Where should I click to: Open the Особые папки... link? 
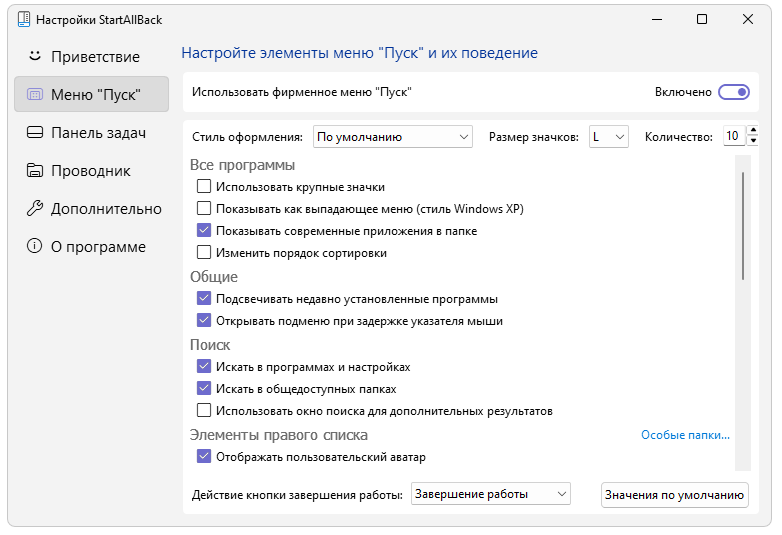pyautogui.click(x=685, y=435)
